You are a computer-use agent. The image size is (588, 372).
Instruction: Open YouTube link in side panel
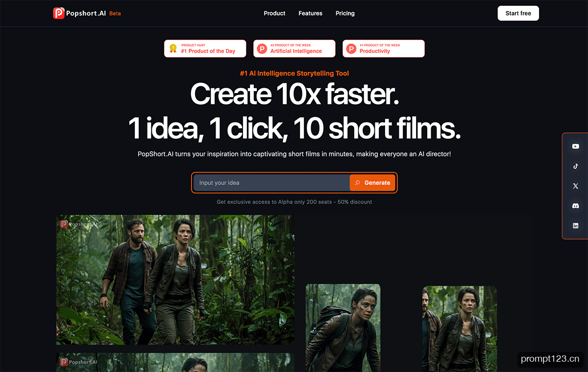tap(575, 147)
